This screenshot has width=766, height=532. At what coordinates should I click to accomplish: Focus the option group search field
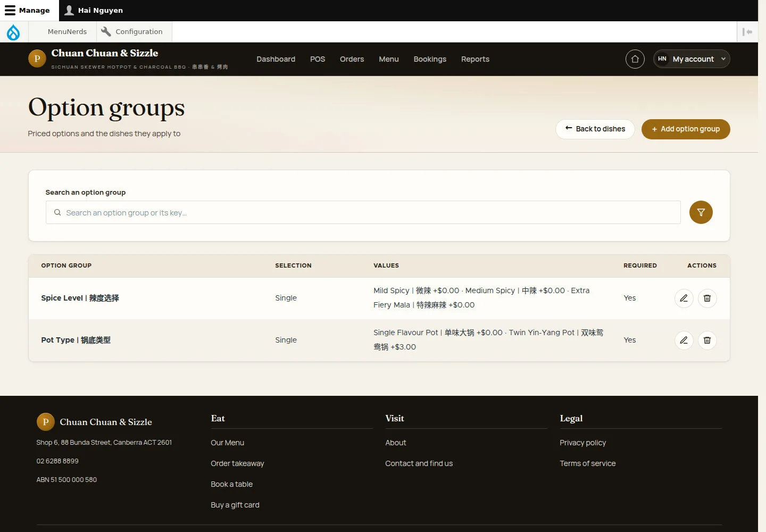pyautogui.click(x=363, y=212)
